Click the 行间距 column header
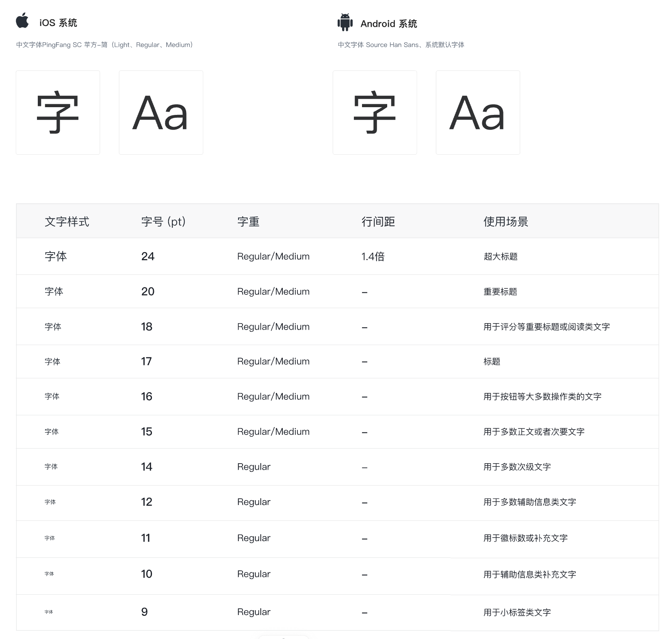The height and width of the screenshot is (639, 672). (378, 222)
